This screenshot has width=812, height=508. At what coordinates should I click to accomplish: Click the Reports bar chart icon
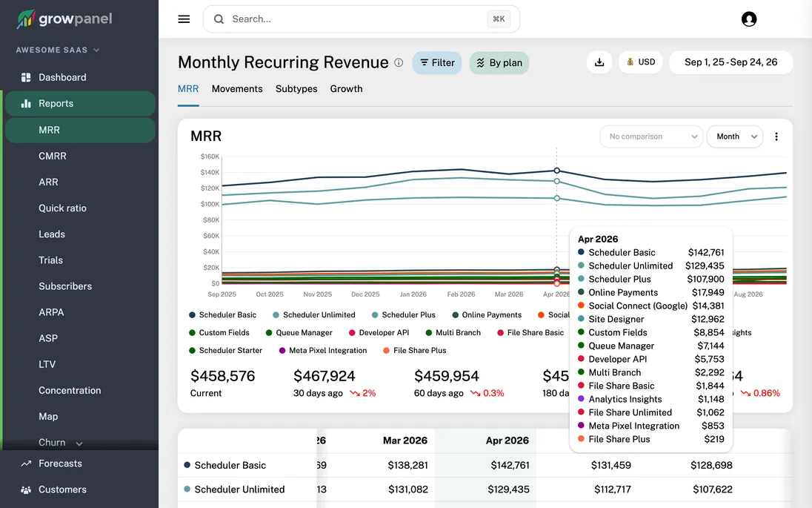pos(25,103)
